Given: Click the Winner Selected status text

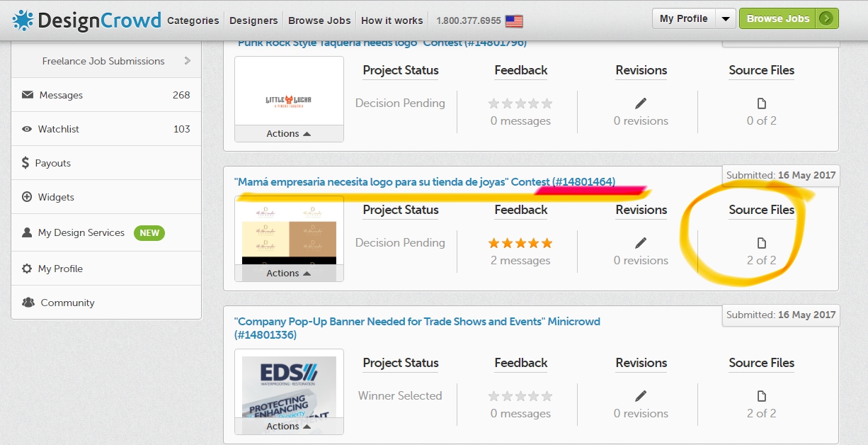Looking at the screenshot, I should [x=400, y=396].
